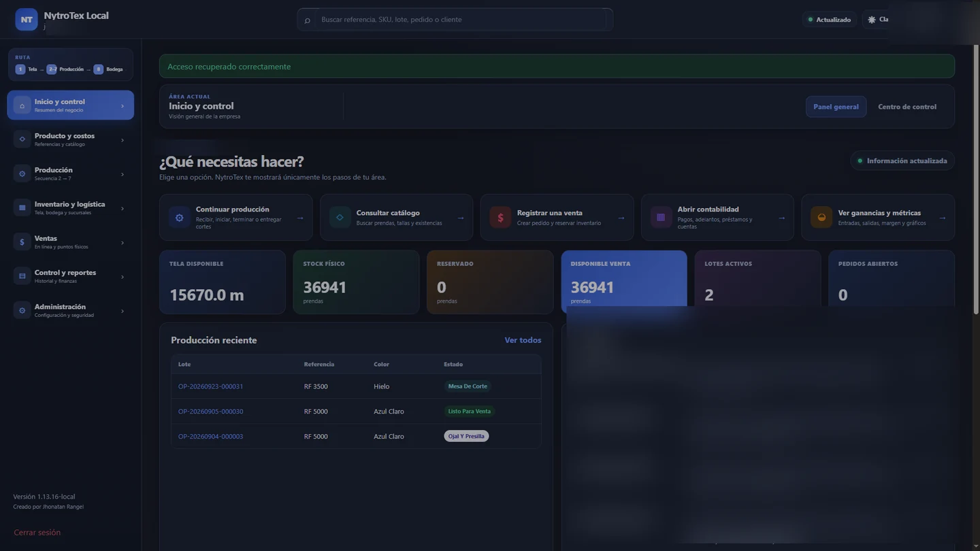Click the Mesa De Corte status badge
The image size is (980, 551).
tap(468, 386)
